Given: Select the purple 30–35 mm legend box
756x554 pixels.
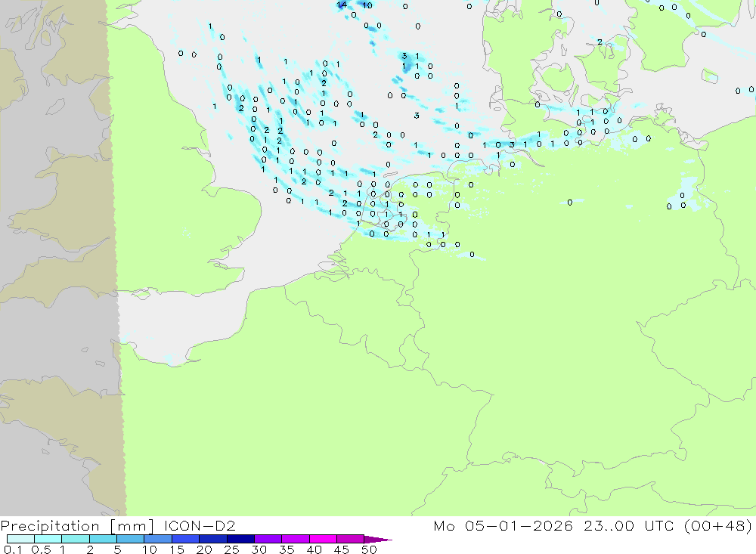Looking at the screenshot, I should (x=268, y=539).
